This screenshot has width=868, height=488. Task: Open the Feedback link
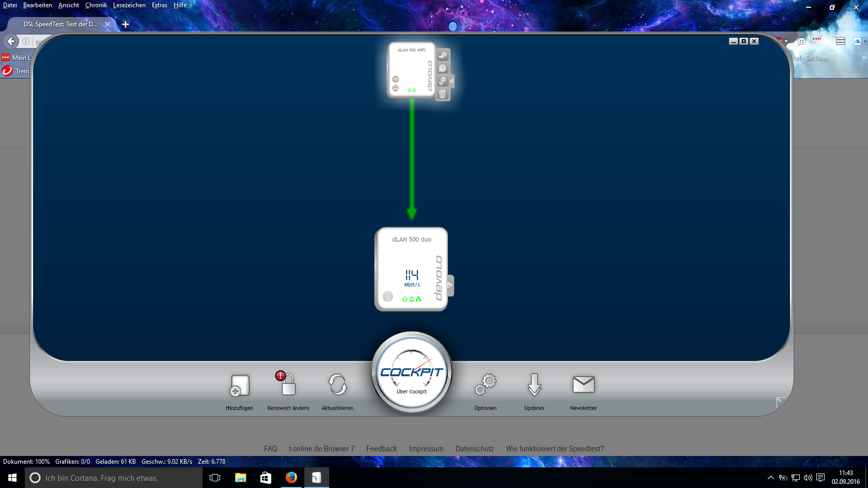point(382,449)
